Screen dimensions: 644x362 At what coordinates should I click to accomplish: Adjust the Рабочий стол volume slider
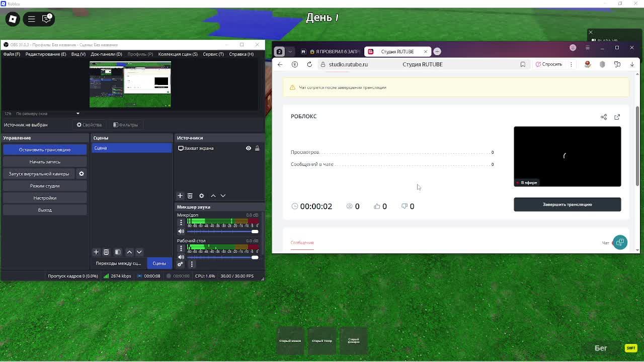pyautogui.click(x=222, y=257)
